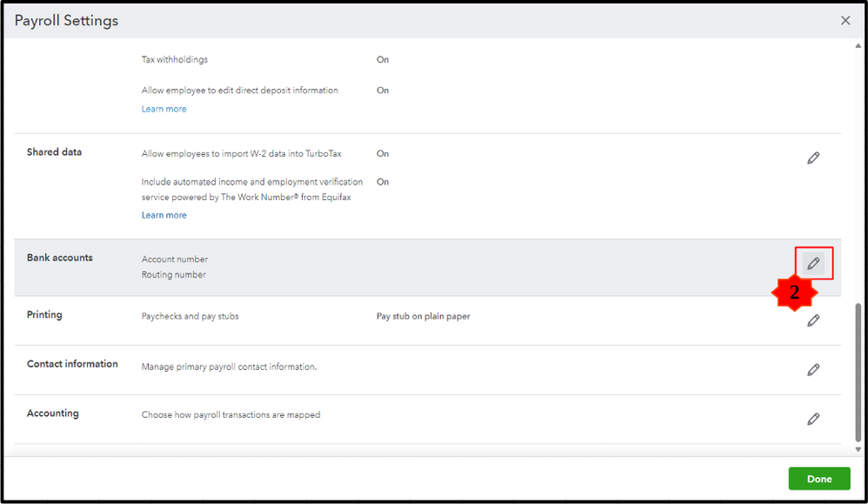The height and width of the screenshot is (504, 868).
Task: Click the Routing number label
Action: [x=174, y=274]
